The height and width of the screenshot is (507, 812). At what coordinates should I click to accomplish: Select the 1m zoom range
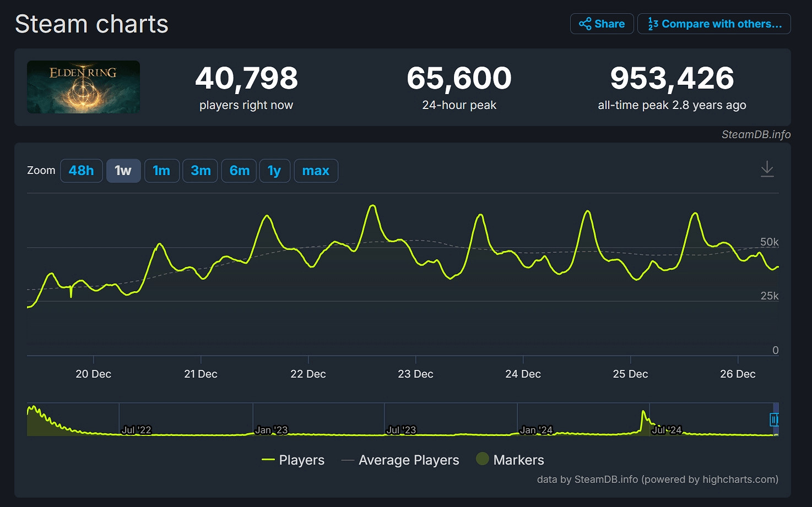161,171
